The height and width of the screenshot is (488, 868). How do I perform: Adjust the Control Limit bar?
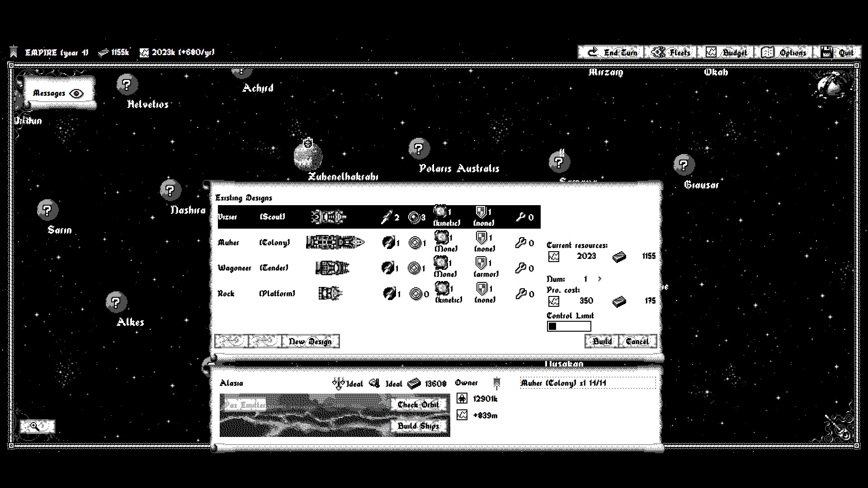pos(569,326)
